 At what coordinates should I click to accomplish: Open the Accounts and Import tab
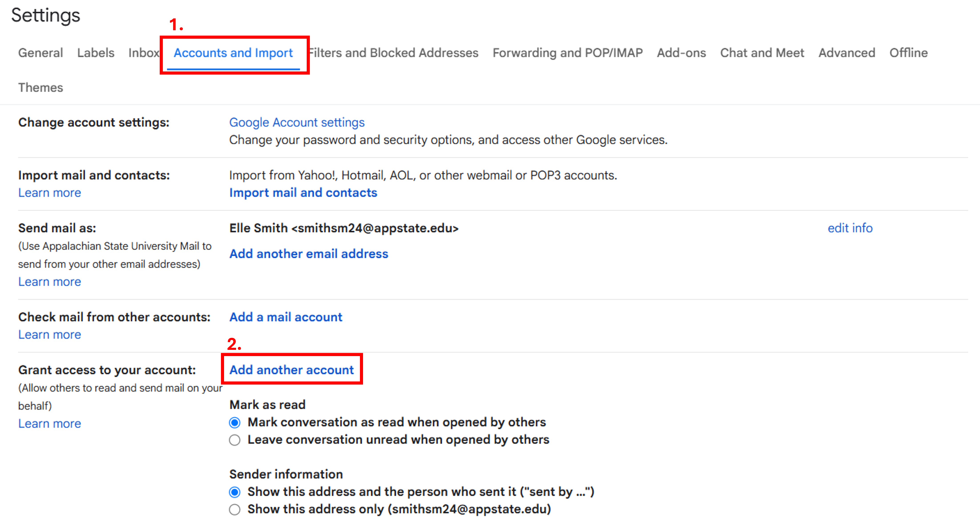233,53
